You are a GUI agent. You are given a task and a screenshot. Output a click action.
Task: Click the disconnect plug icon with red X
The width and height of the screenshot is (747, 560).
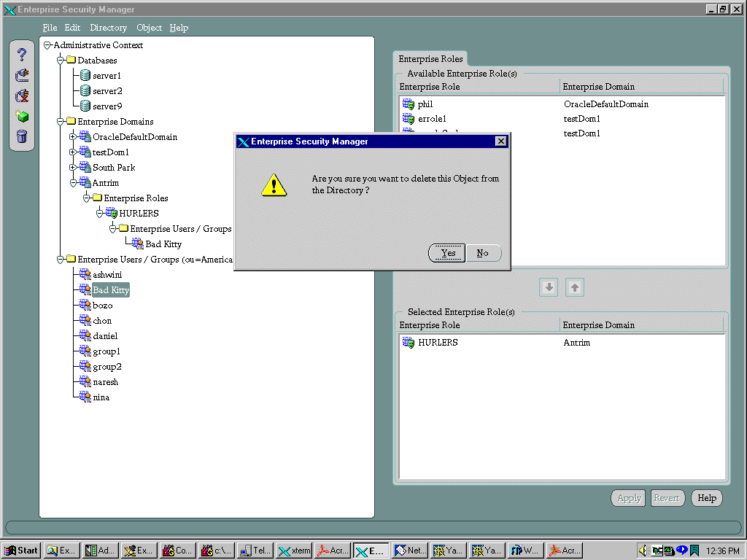point(22,96)
